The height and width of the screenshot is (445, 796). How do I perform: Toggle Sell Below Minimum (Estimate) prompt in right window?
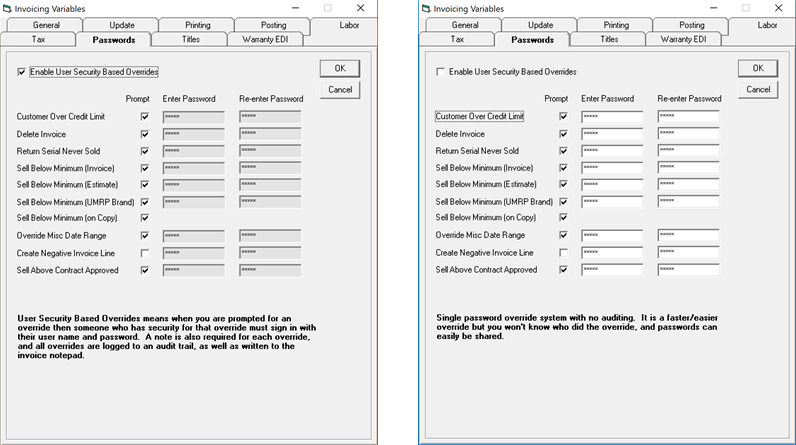point(563,184)
